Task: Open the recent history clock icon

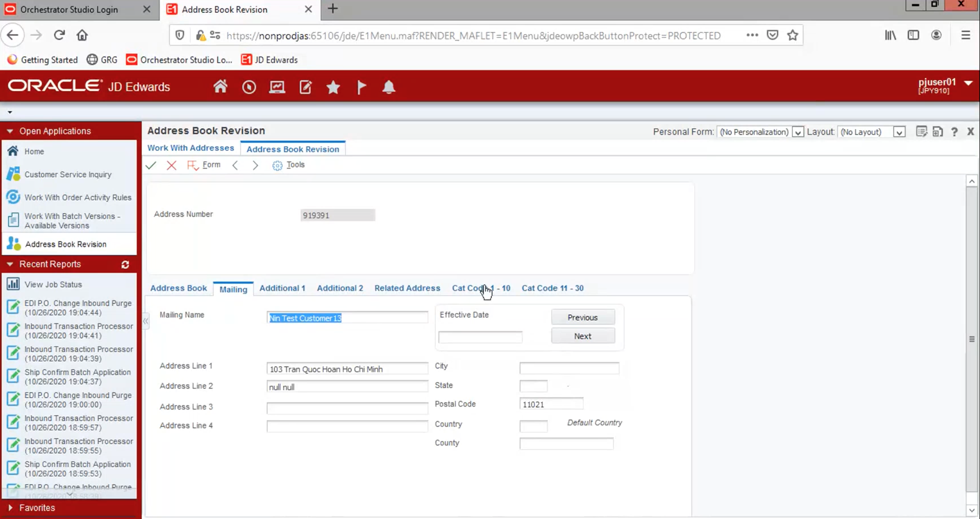Action: click(x=249, y=87)
